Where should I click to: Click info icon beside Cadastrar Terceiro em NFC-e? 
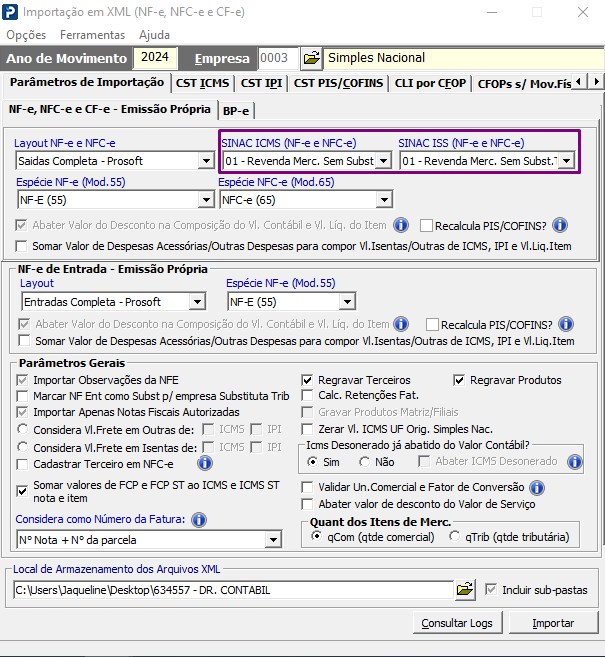click(205, 463)
